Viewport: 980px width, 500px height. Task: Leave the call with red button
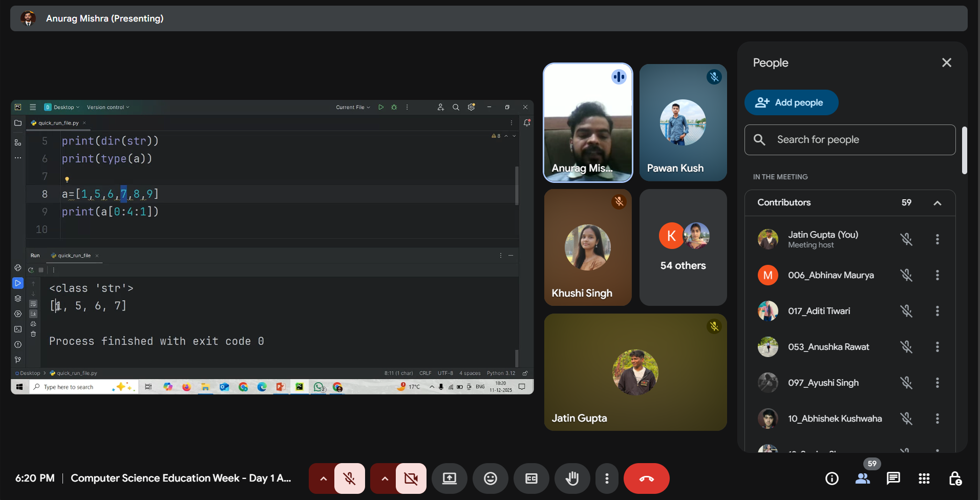(646, 478)
